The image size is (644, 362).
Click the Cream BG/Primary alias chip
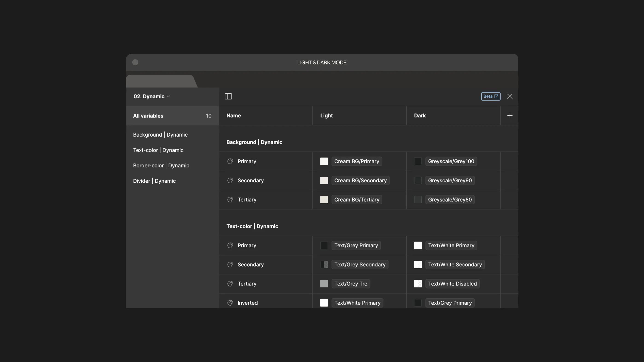pyautogui.click(x=357, y=161)
